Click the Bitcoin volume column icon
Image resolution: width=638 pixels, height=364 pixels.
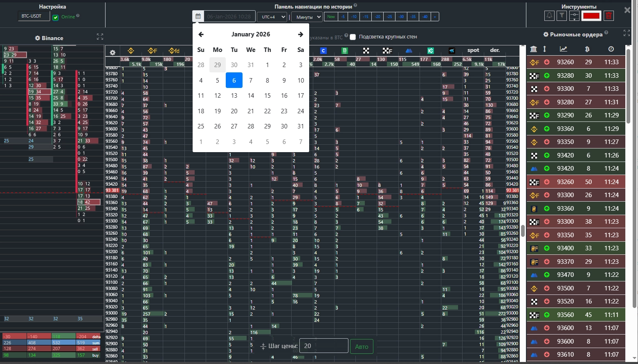point(587,49)
